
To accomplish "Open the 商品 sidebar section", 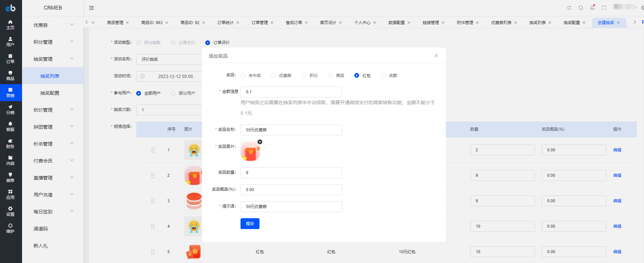I will click(11, 76).
